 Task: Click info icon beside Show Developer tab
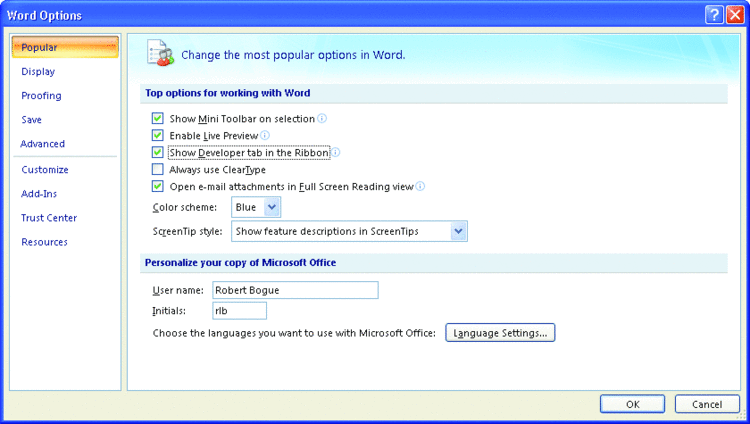pyautogui.click(x=336, y=152)
